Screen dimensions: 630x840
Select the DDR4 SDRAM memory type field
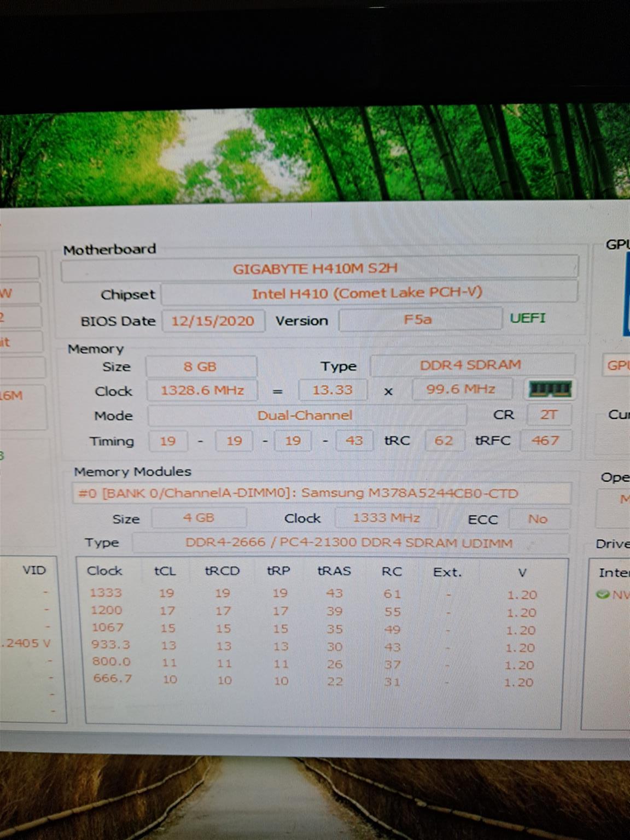(x=471, y=365)
